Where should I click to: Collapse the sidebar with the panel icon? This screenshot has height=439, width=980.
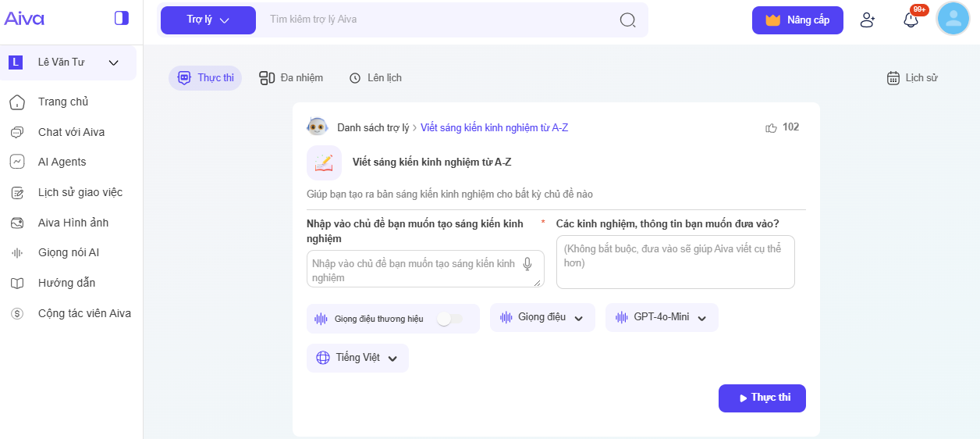point(121,18)
